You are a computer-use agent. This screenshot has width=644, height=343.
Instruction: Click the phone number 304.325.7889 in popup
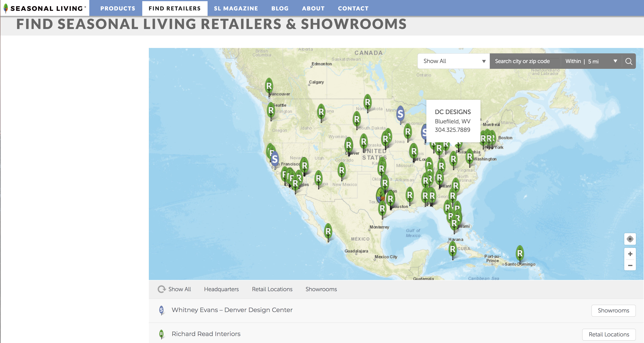[x=452, y=130]
